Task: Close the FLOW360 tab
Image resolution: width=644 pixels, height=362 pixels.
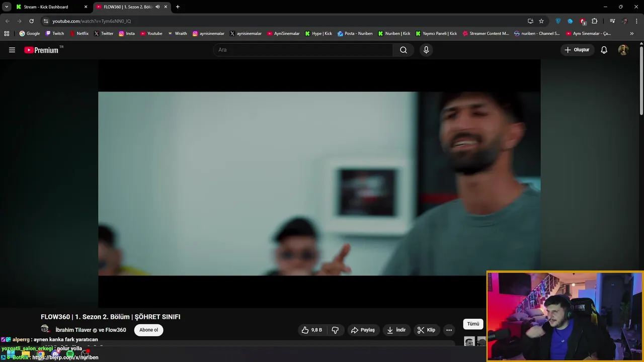Action: 166,7
